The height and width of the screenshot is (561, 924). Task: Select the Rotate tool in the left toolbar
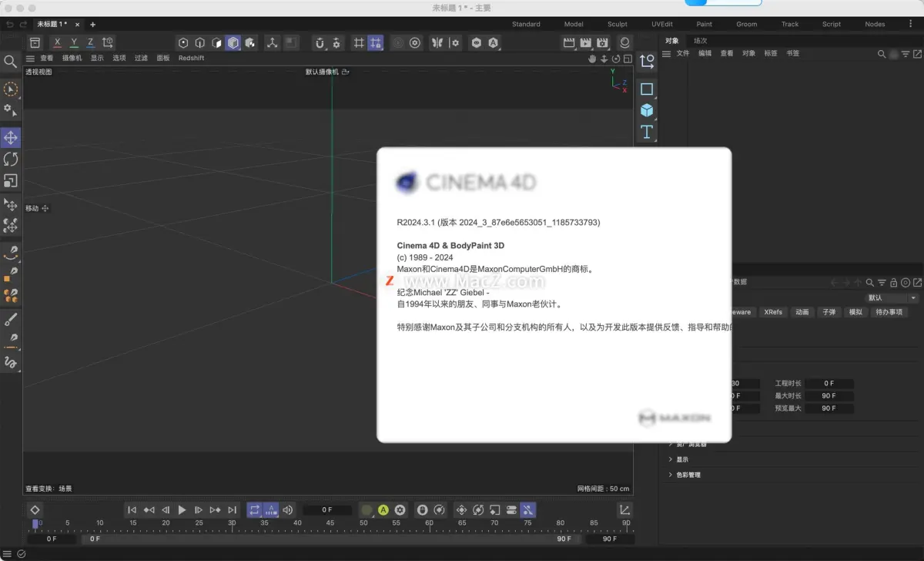click(11, 159)
